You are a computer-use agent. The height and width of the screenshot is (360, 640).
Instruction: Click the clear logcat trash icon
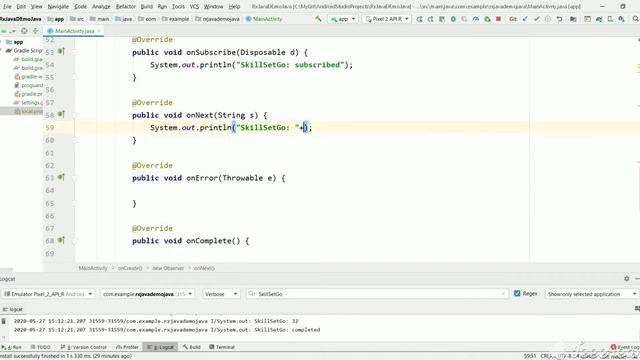[x=4, y=321]
